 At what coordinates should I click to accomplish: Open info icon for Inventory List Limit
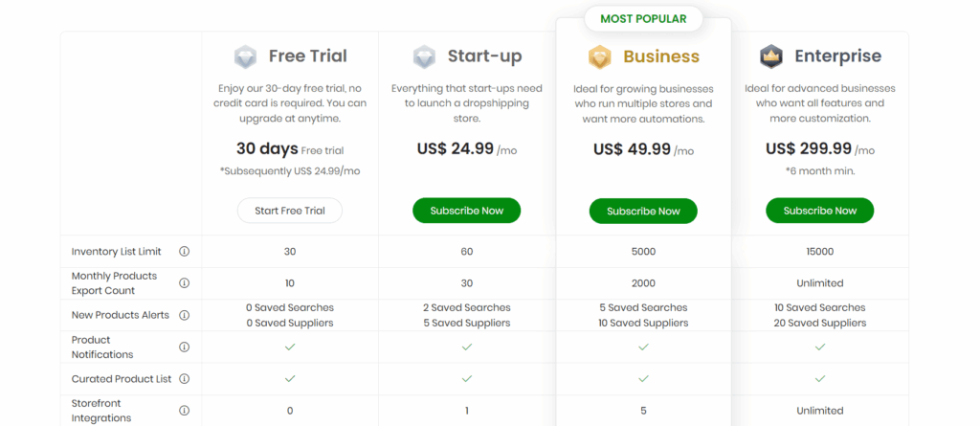click(x=185, y=252)
